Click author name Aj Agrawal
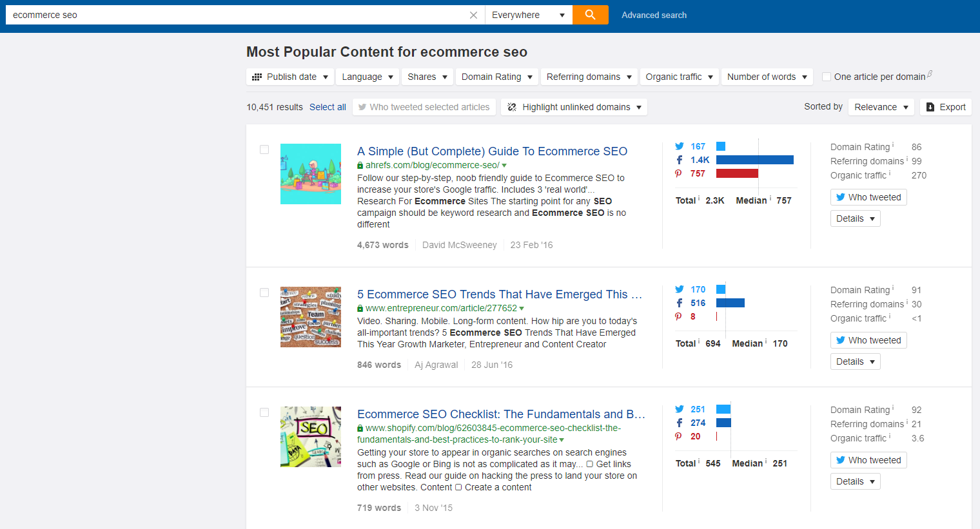 (x=436, y=365)
